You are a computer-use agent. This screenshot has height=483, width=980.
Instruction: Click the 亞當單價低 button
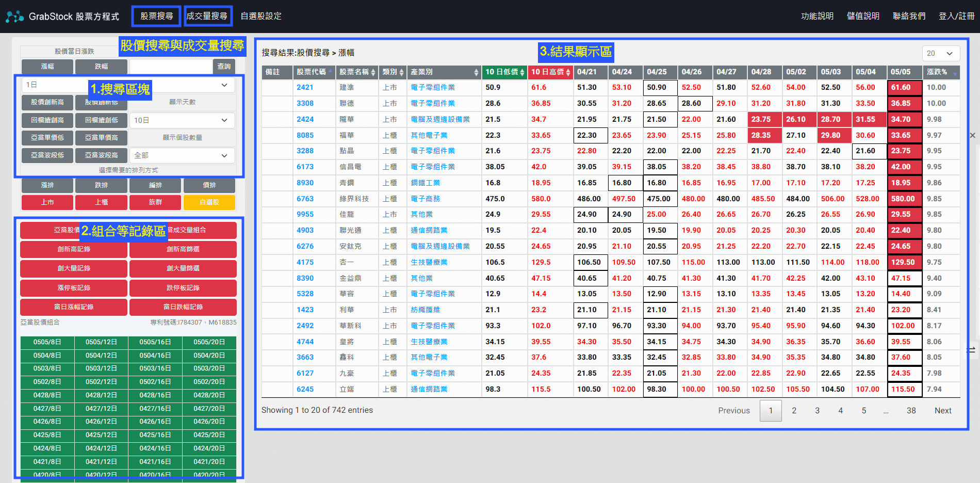tap(47, 138)
